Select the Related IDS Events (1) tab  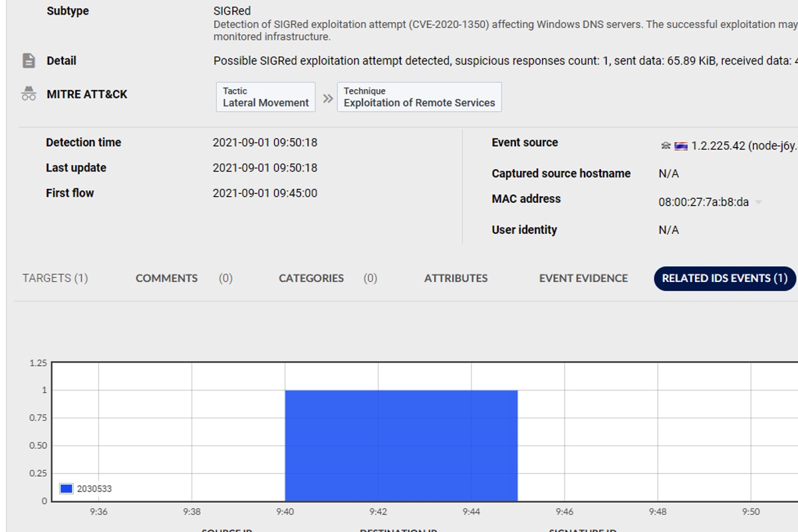[724, 278]
